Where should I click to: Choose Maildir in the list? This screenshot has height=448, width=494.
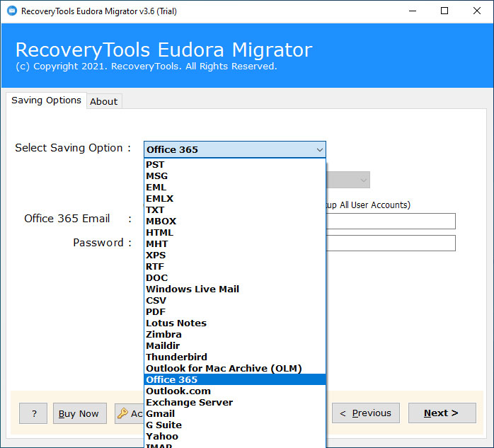click(x=235, y=346)
